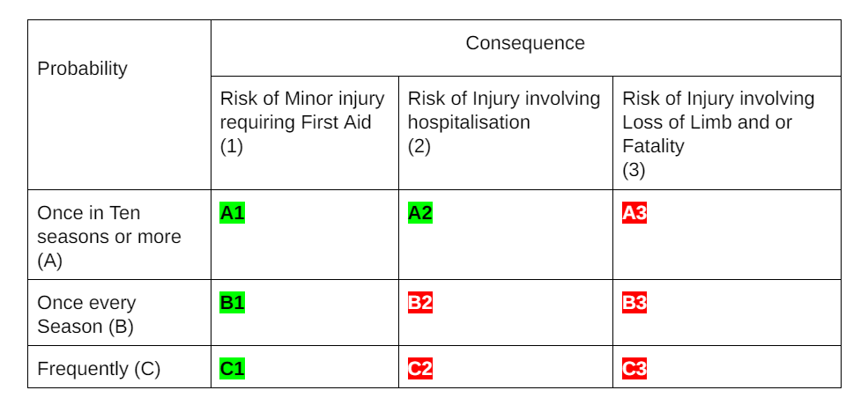Click the red C2 risk label

point(420,369)
